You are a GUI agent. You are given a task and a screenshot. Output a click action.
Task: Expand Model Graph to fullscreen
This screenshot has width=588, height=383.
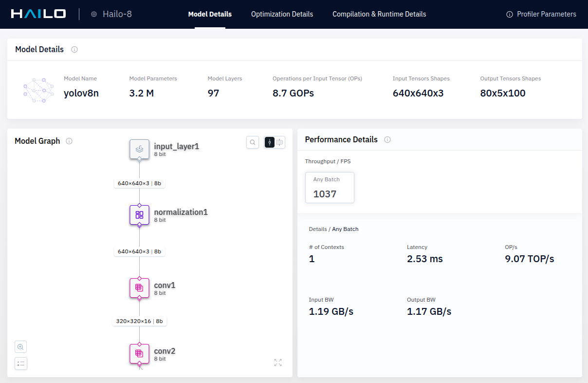(278, 363)
